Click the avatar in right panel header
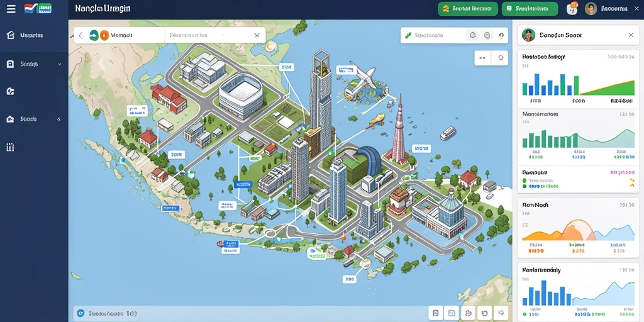Viewport: 644px width, 322px height. [528, 35]
